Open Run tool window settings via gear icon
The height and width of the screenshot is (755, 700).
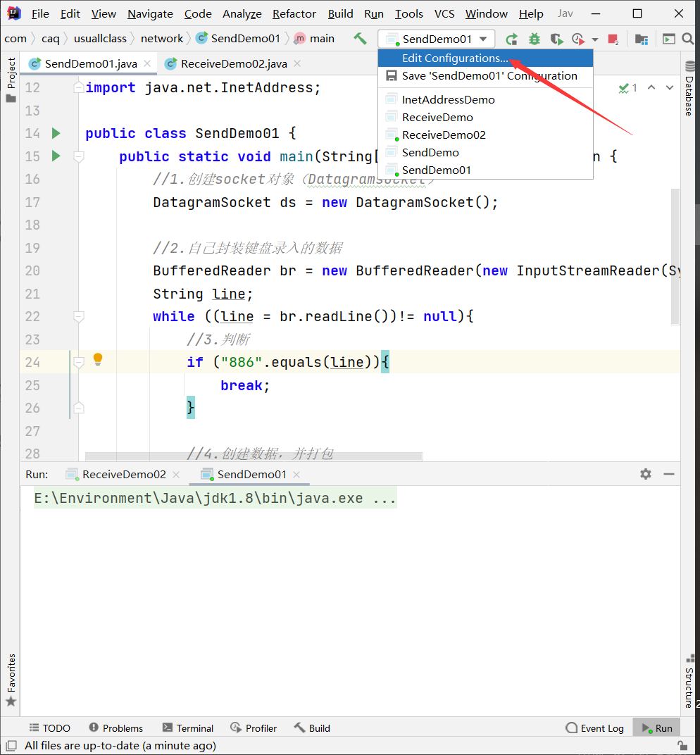pyautogui.click(x=645, y=474)
